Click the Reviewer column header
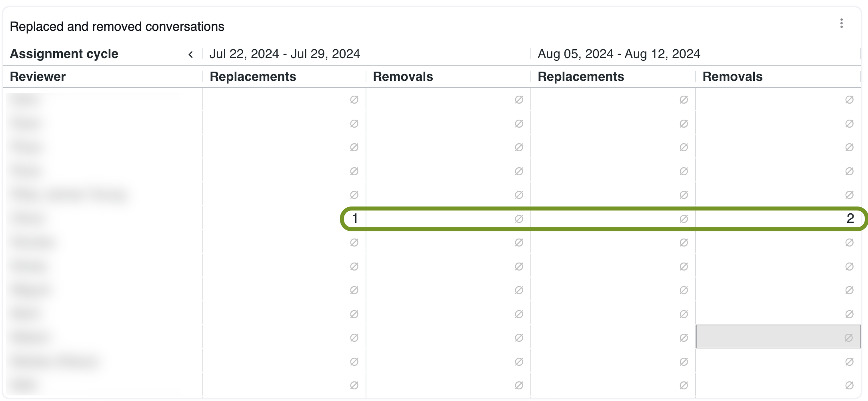The width and height of the screenshot is (868, 401). click(38, 76)
